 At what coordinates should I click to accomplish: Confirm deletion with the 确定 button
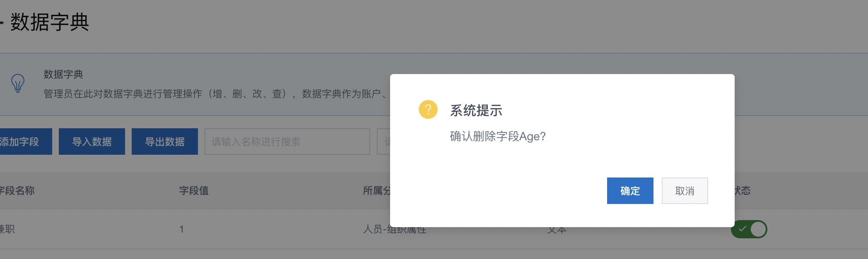point(630,191)
